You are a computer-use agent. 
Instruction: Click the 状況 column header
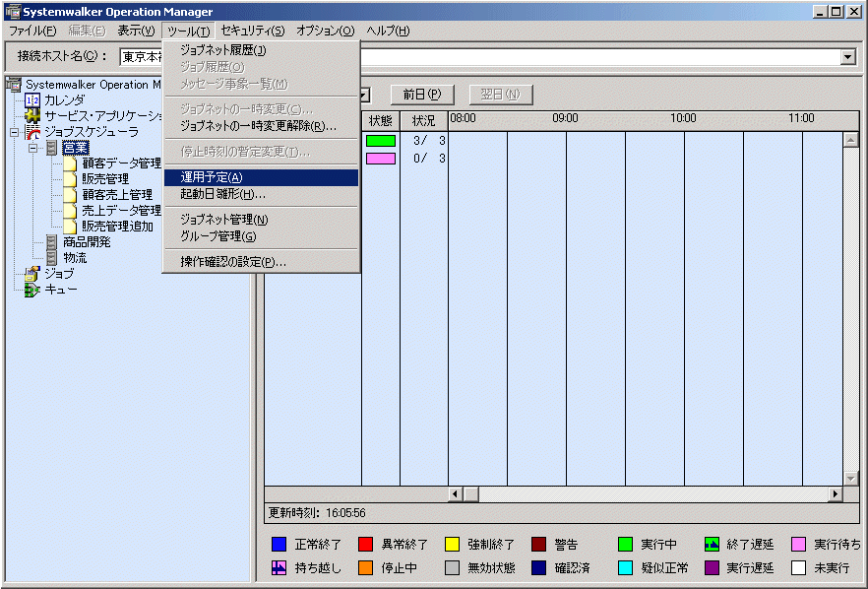(424, 121)
